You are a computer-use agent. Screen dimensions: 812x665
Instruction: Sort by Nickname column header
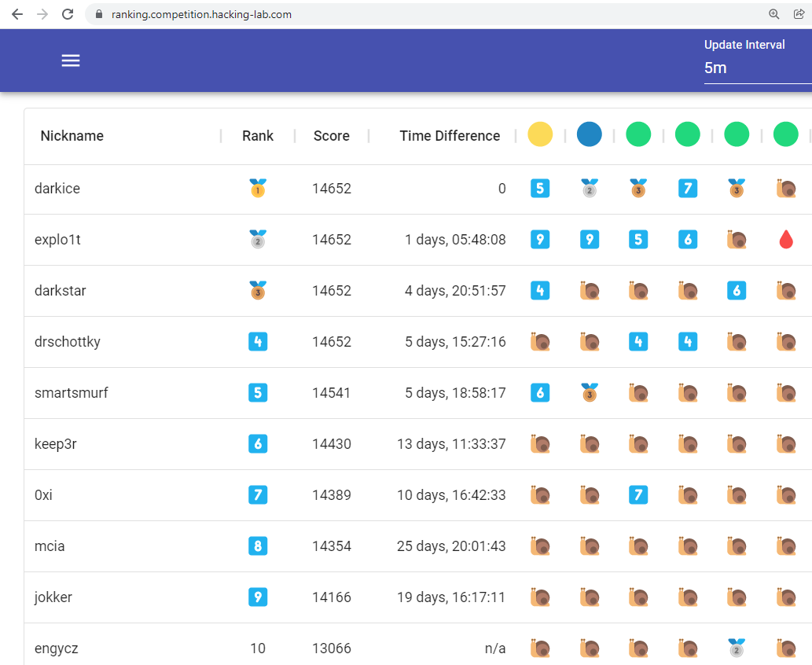click(72, 136)
